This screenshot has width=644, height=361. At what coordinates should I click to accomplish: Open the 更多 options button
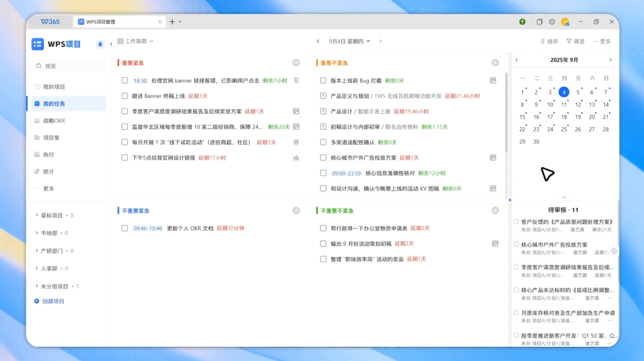(602, 41)
